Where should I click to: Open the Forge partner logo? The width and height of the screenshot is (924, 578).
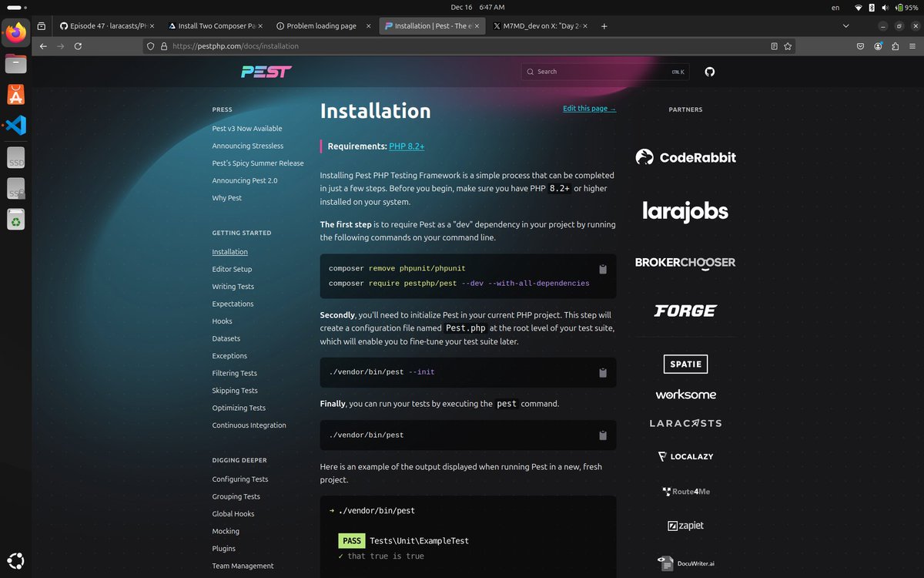click(685, 311)
